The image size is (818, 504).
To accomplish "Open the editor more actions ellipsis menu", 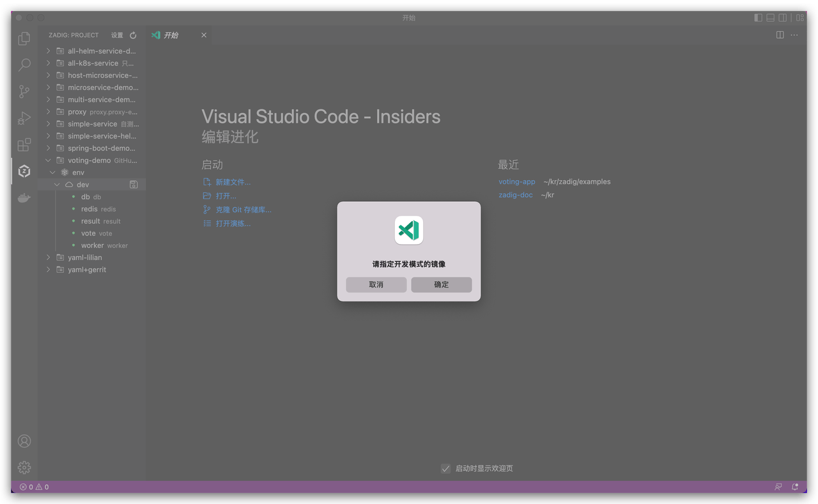I will pos(794,34).
